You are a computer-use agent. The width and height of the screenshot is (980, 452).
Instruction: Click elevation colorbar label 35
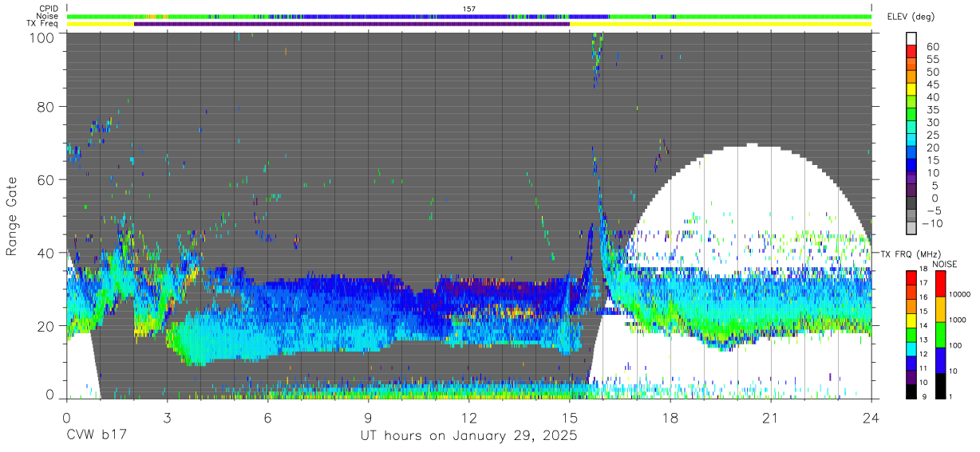932,110
